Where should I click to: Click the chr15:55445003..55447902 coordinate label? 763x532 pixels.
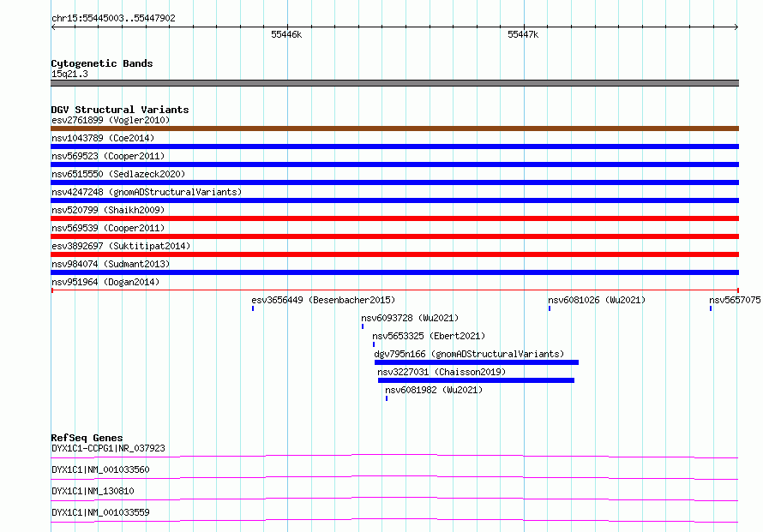click(x=113, y=18)
